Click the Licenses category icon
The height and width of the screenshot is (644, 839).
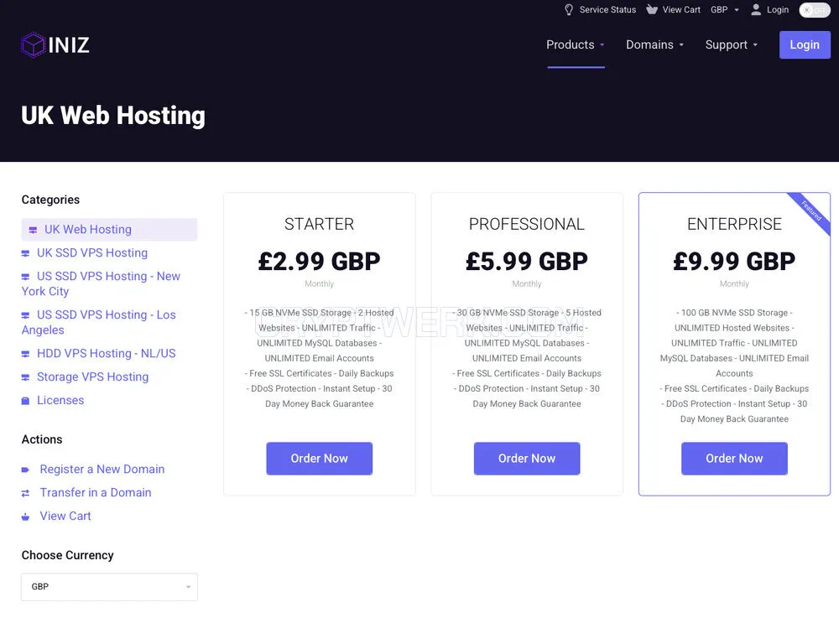pos(25,401)
